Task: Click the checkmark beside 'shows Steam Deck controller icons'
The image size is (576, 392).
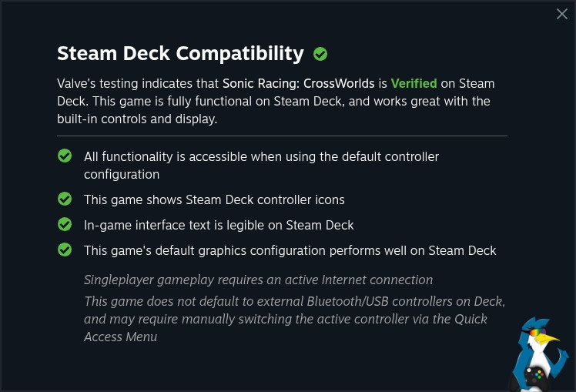Action: coord(65,199)
